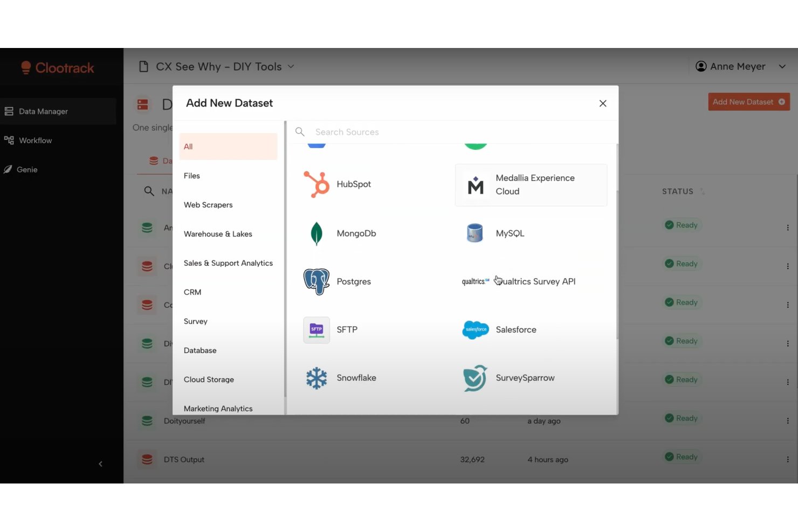Image resolution: width=798 pixels, height=532 pixels.
Task: Sort by the STATUS column arrow
Action: coord(702,191)
